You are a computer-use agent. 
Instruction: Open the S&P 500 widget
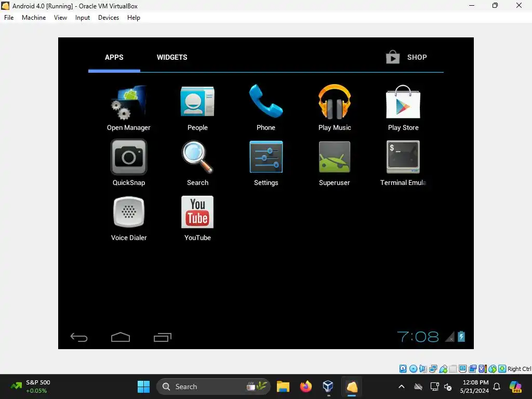point(31,387)
